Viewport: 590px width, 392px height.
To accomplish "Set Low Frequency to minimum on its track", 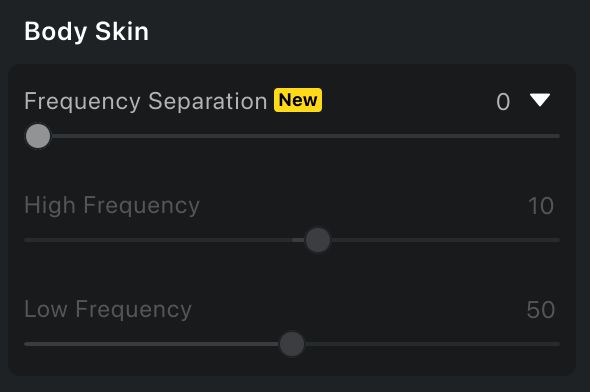I will 26,344.
